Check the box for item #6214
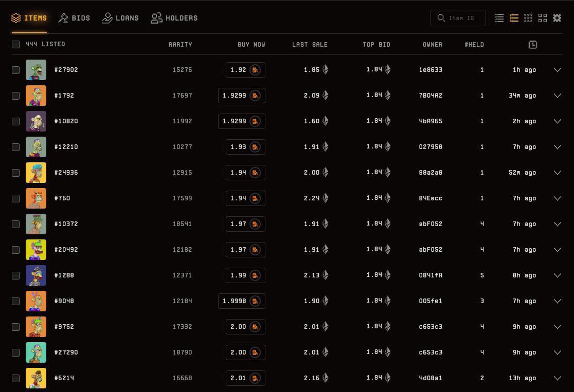The image size is (574, 392). click(15, 378)
